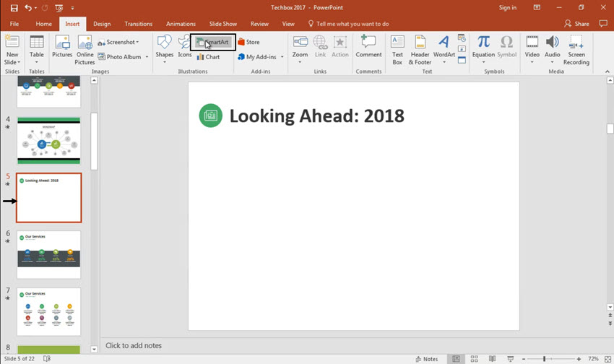Expand the Screenshot dropdown
The height and width of the screenshot is (364, 614).
[139, 43]
